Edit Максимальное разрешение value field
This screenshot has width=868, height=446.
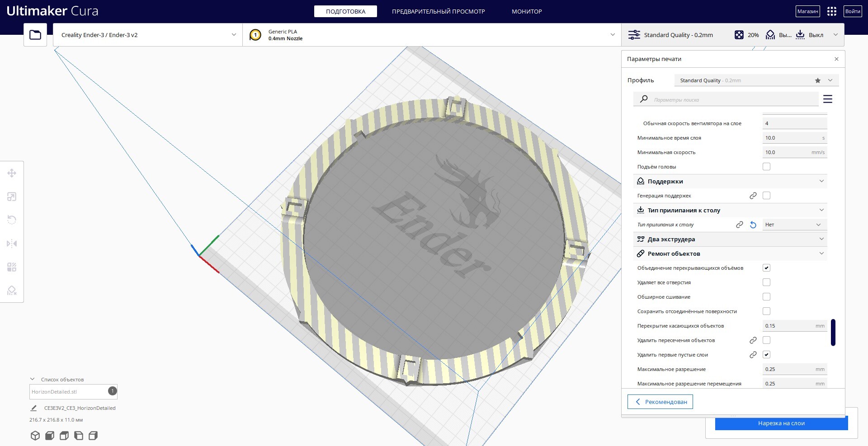coord(794,369)
